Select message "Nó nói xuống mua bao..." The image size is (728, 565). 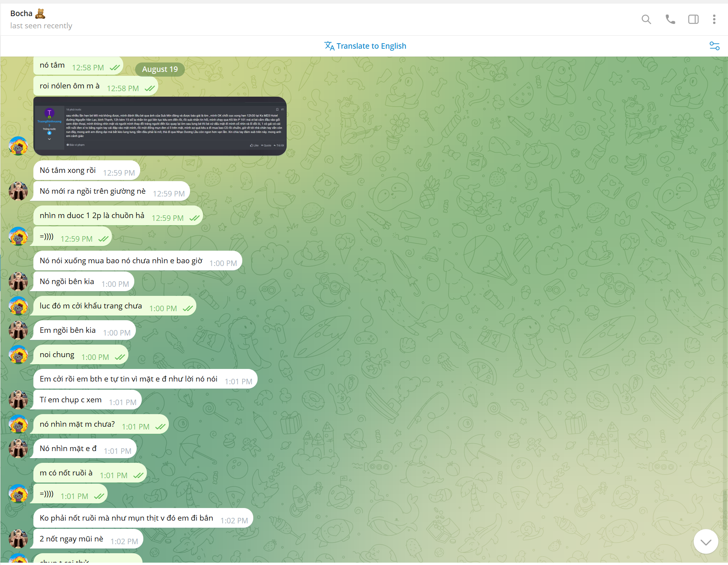[x=138, y=261]
